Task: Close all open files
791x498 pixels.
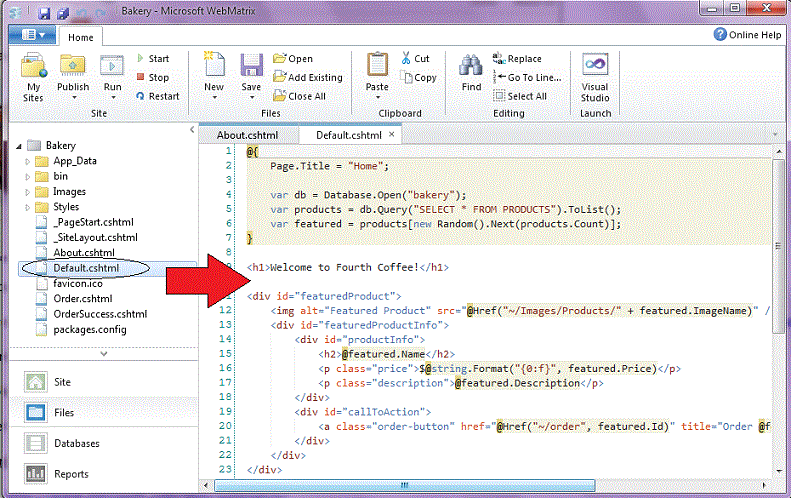Action: pyautogui.click(x=299, y=96)
